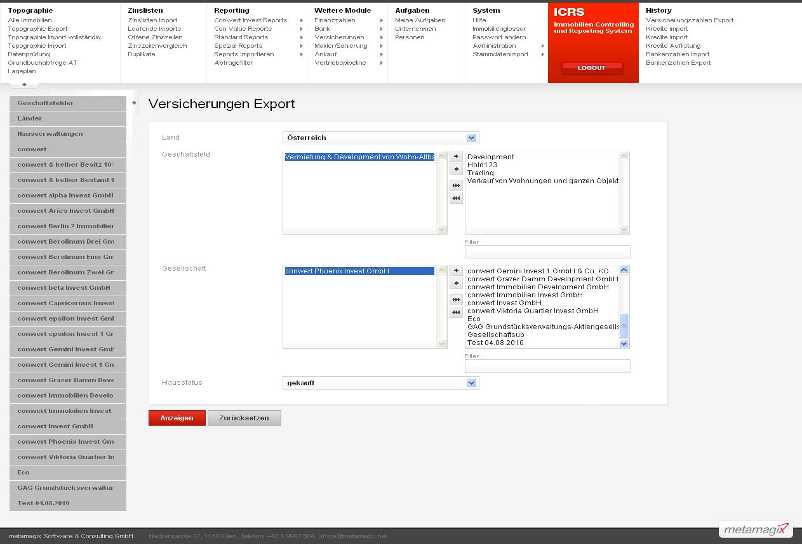The height and width of the screenshot is (544, 802).
Task: Open the Topographie Export link
Action: pyautogui.click(x=37, y=29)
